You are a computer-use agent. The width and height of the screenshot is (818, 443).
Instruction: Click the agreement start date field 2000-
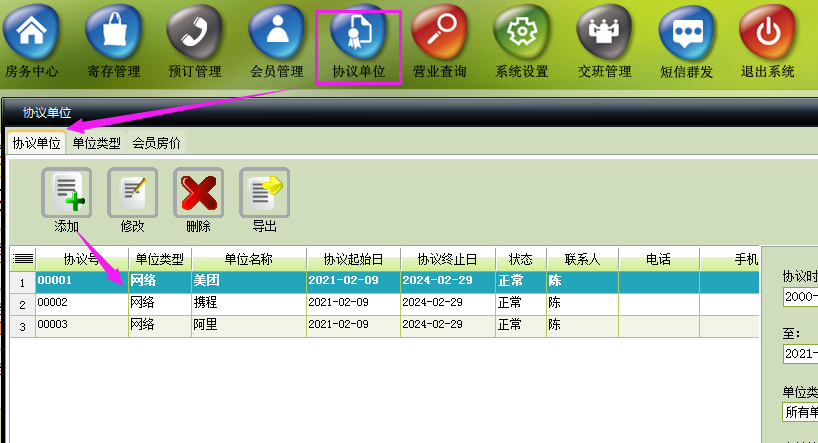(x=800, y=297)
